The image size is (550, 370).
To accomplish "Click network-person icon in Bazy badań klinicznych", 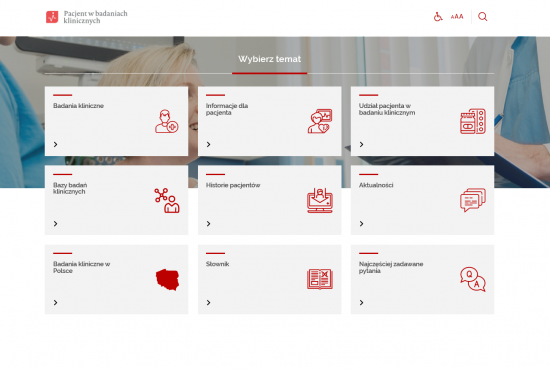I will (x=167, y=200).
